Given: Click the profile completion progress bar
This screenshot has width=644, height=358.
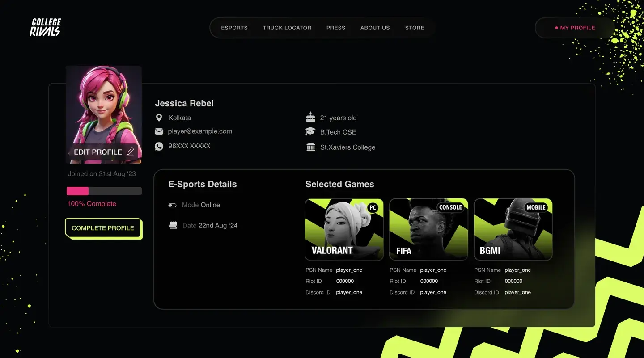Looking at the screenshot, I should coord(104,191).
